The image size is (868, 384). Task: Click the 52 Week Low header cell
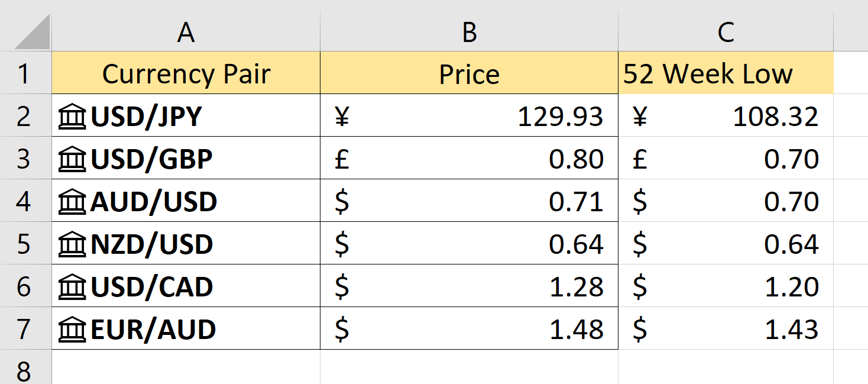pyautogui.click(x=726, y=73)
